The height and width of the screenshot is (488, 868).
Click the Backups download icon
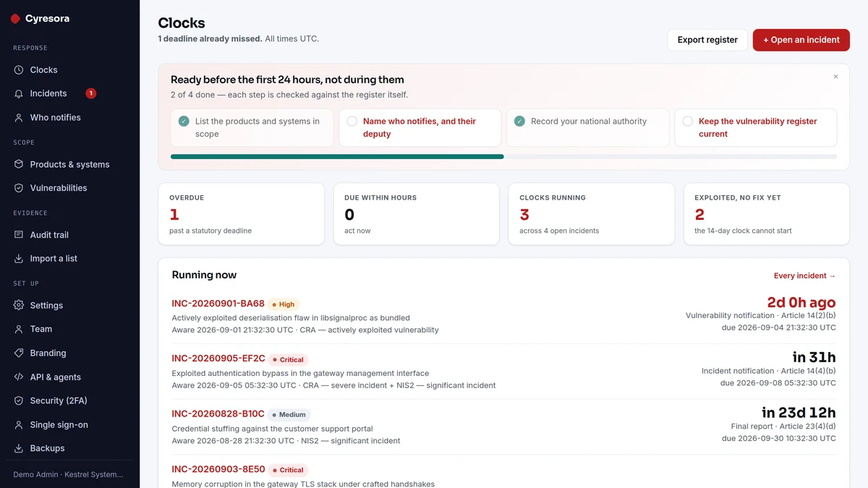19,448
